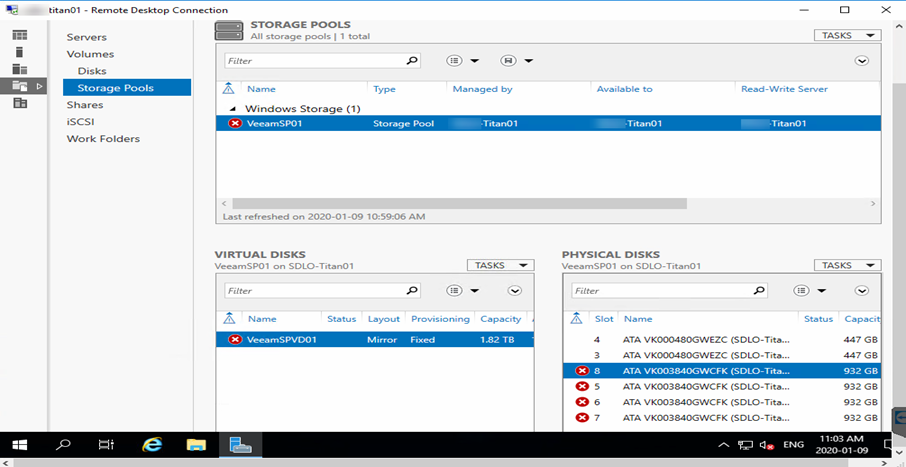The image size is (906, 467).
Task: Open Physical Disks TASKS dropdown
Action: pyautogui.click(x=848, y=265)
